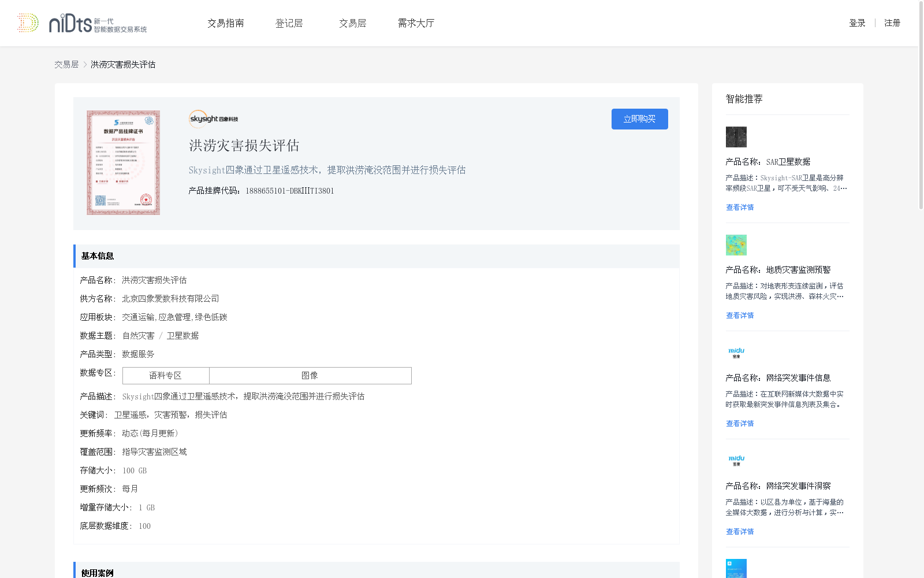Open the 交易指南 menu
The width and height of the screenshot is (924, 578).
[x=226, y=23]
